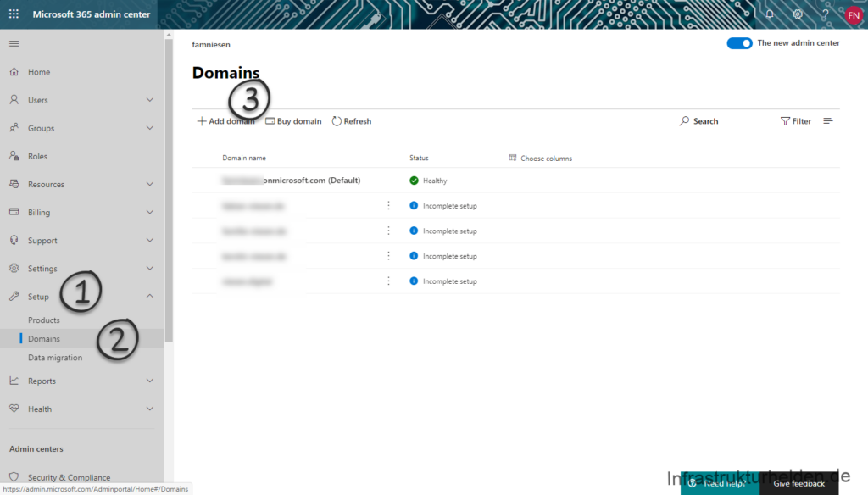This screenshot has width=868, height=495.
Task: Open Products under Setup
Action: click(x=44, y=320)
